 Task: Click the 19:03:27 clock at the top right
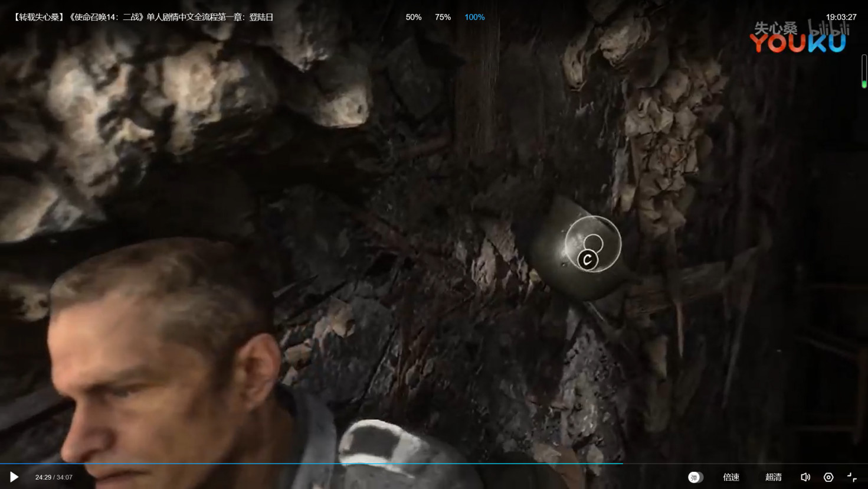[x=841, y=17]
